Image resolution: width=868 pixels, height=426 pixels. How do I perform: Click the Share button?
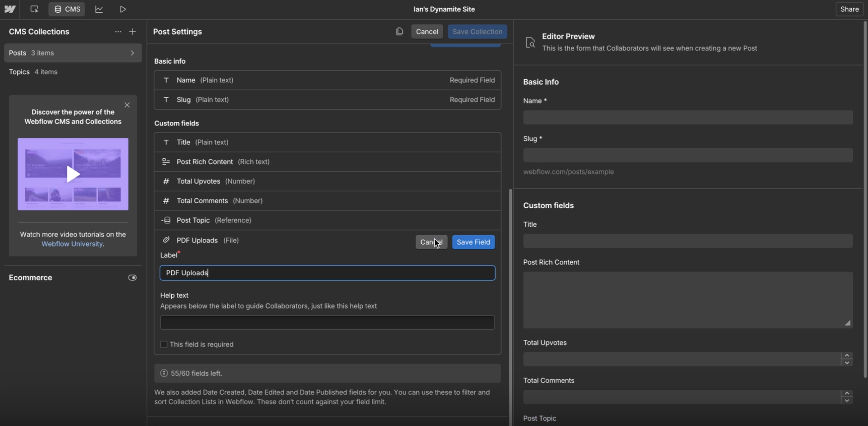849,9
